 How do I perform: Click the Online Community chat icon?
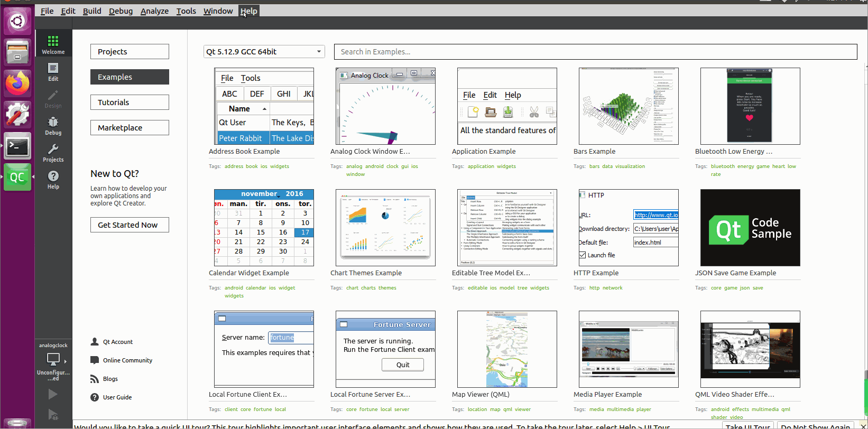(95, 360)
